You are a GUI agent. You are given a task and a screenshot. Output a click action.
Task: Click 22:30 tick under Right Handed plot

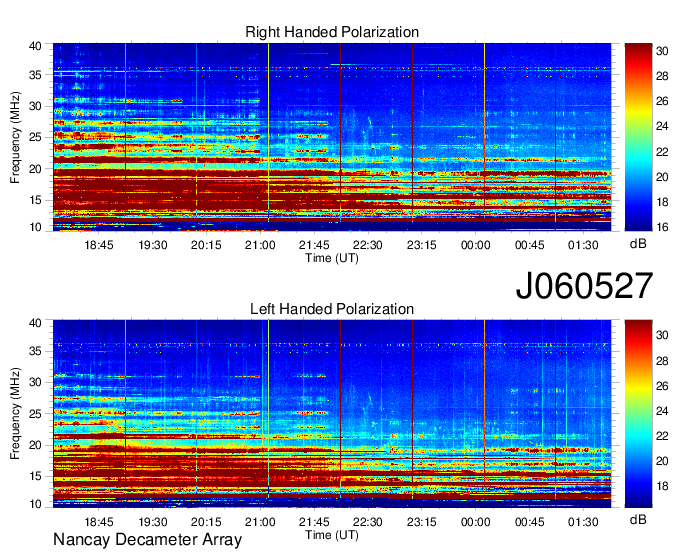point(368,245)
